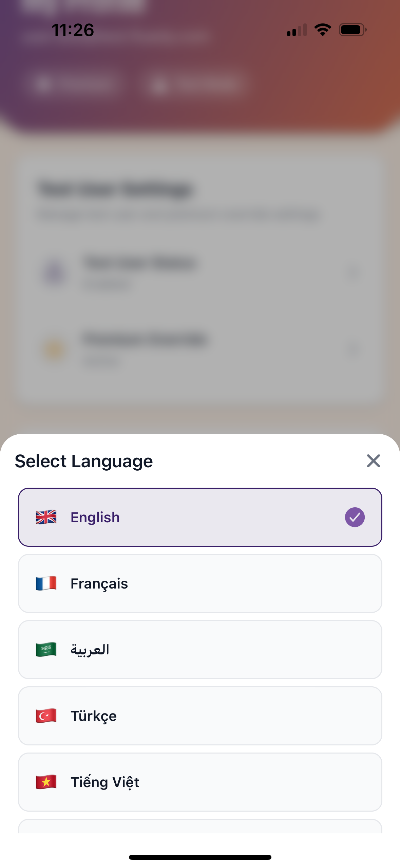This screenshot has width=400, height=868.
Task: Tap the Wi-Fi status icon
Action: 323,30
